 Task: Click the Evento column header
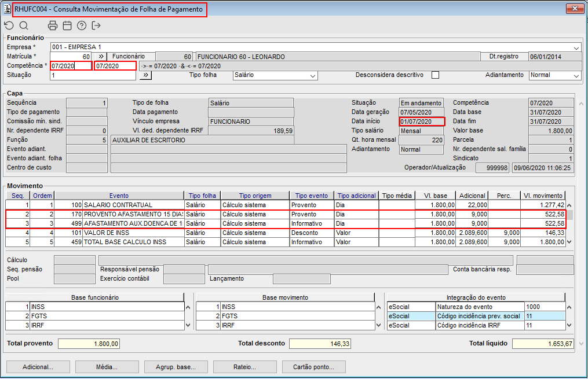[119, 196]
